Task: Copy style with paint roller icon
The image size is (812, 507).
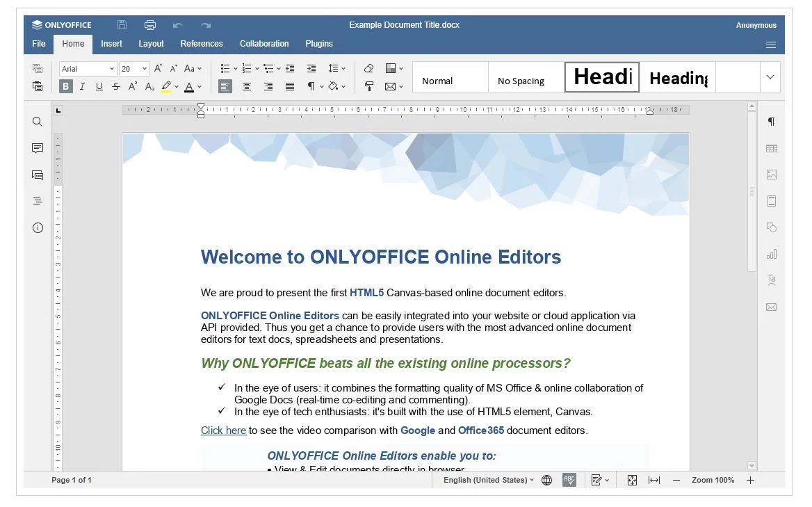Action: pyautogui.click(x=368, y=86)
